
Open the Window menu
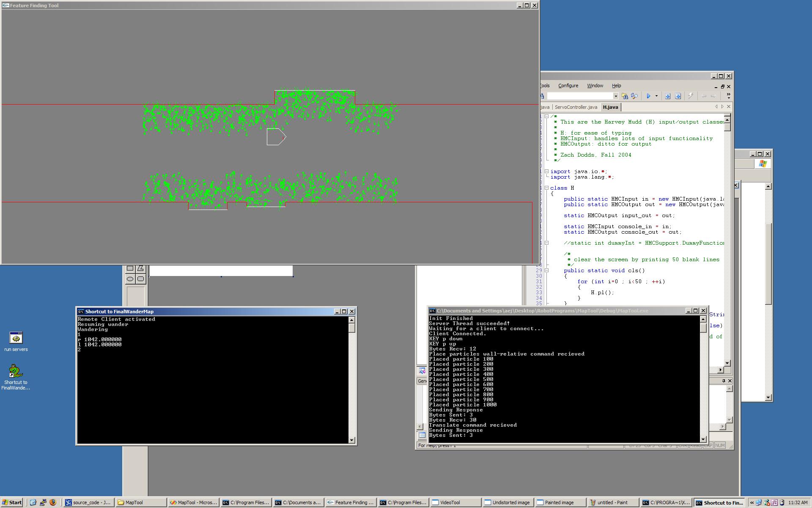(595, 86)
